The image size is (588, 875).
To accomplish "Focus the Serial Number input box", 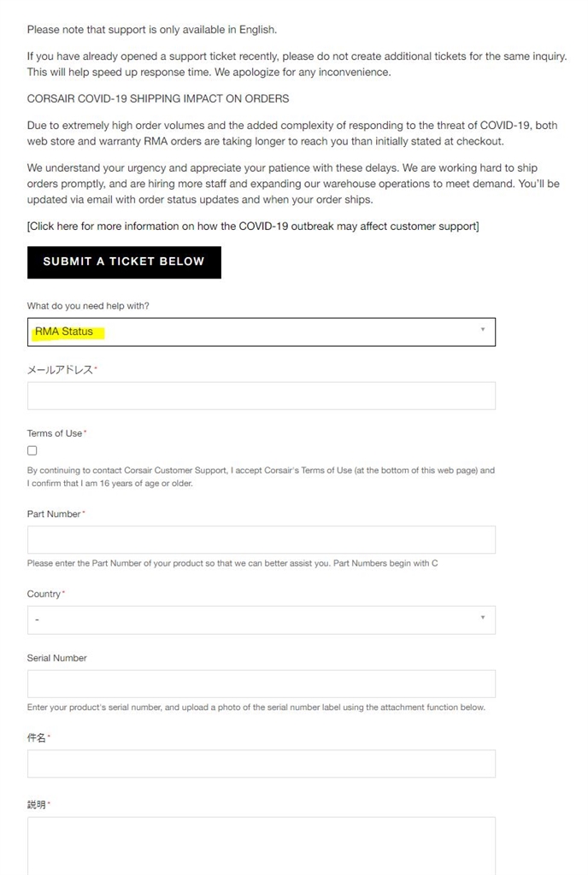I will pos(261,684).
